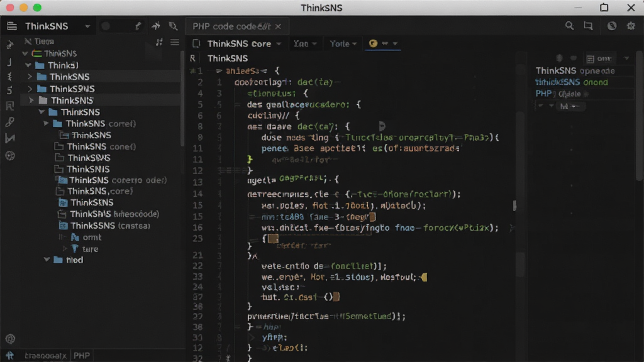This screenshot has height=362, width=644.
Task: Expand arrow next to orange run icon
Action: point(395,43)
